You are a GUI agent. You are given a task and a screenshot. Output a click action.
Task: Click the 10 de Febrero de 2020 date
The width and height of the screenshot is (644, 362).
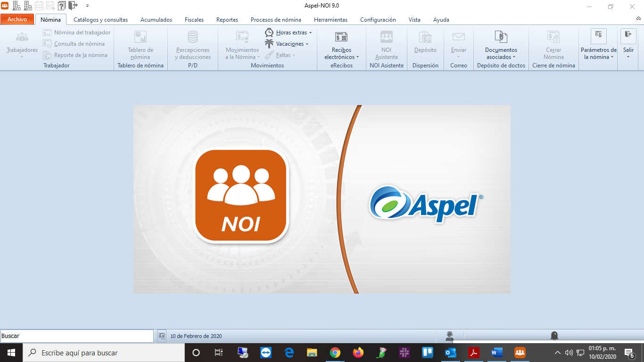(196, 336)
